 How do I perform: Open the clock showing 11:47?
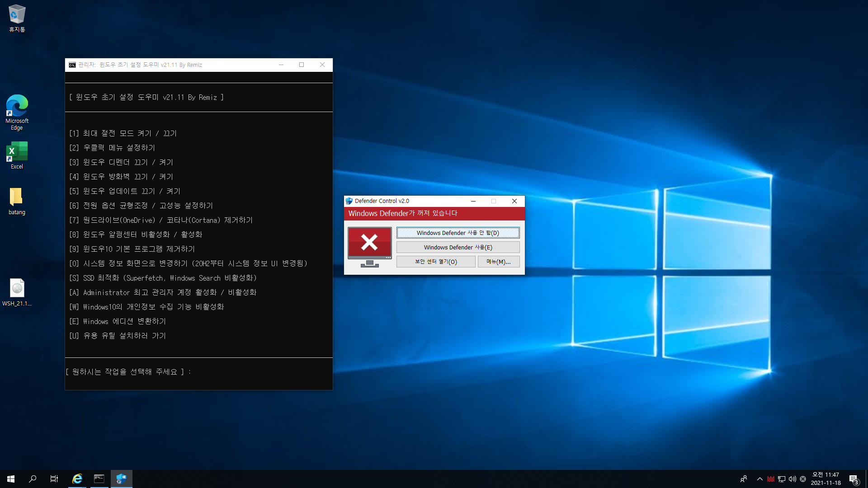point(826,479)
